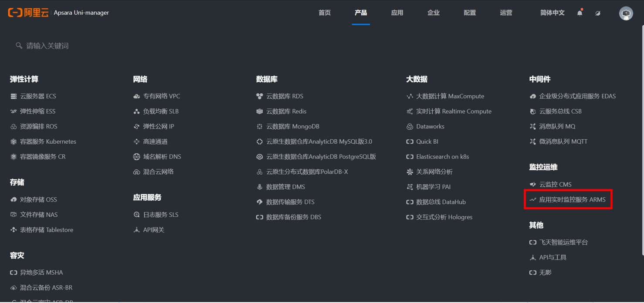Open 实时计算 Realtime Compute link
The image size is (644, 303).
[x=454, y=111]
